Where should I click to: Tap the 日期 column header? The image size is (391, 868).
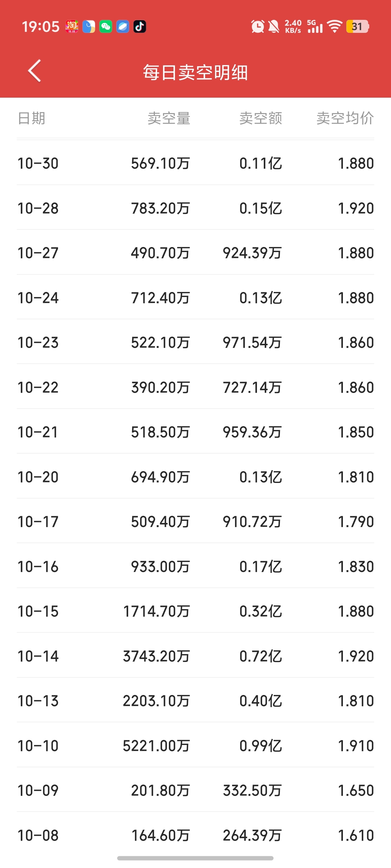click(31, 118)
